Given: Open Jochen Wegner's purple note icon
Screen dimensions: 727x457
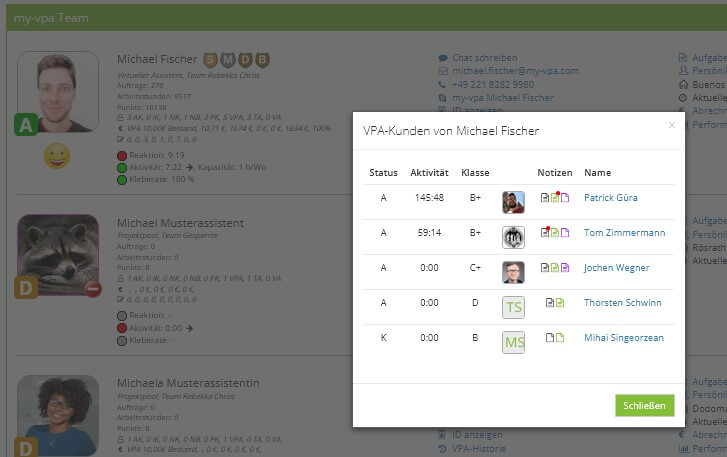Looking at the screenshot, I should tap(565, 267).
